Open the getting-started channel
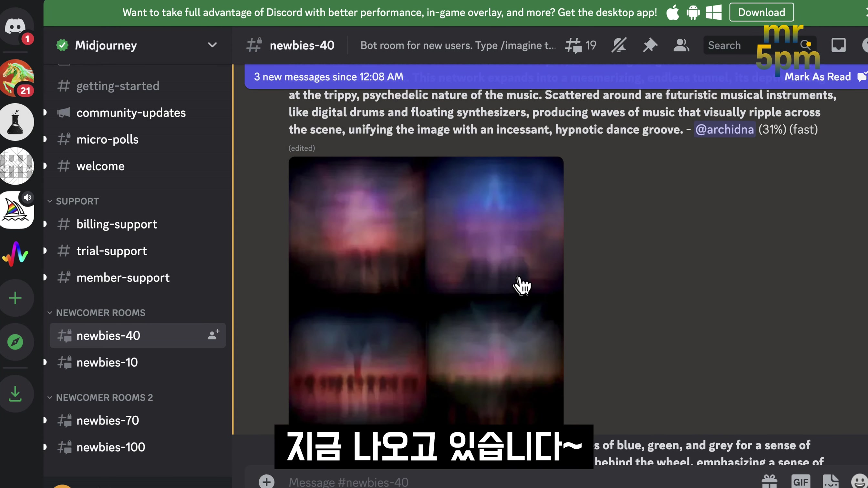 [138, 86]
